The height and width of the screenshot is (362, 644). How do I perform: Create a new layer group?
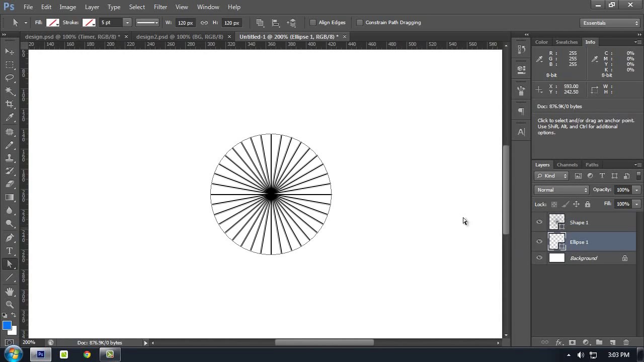[x=599, y=342]
